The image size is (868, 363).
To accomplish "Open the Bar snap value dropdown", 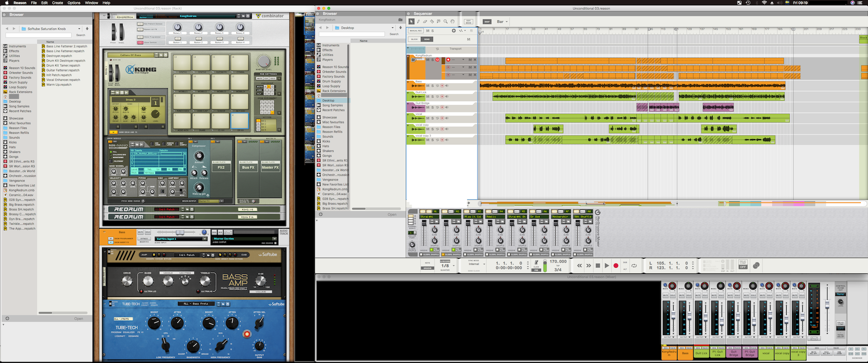I will pyautogui.click(x=502, y=22).
